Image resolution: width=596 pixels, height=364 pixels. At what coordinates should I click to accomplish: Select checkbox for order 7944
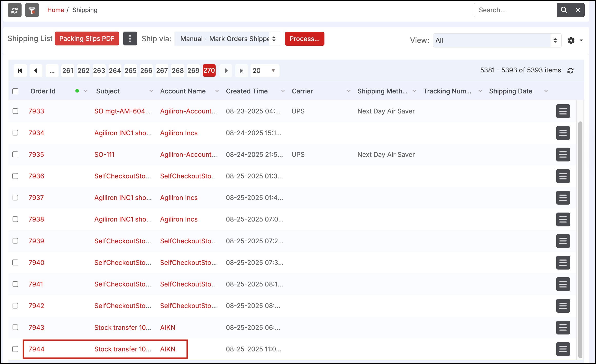coord(15,349)
